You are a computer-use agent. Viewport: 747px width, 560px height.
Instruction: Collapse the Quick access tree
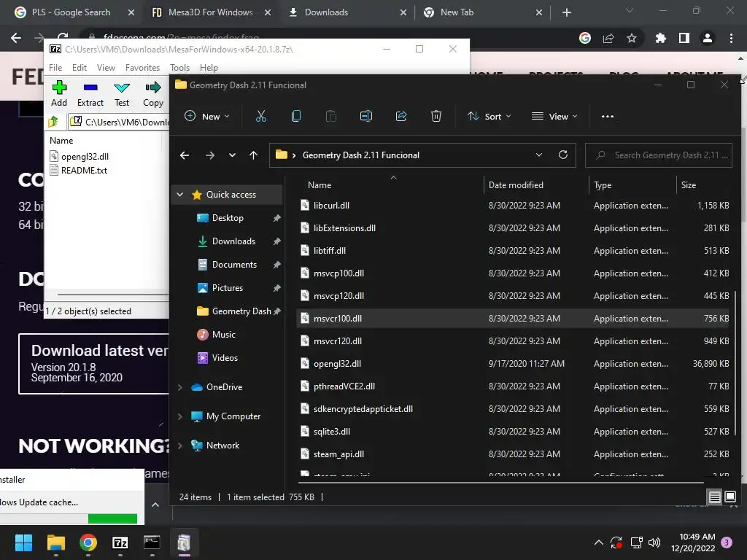coord(179,194)
